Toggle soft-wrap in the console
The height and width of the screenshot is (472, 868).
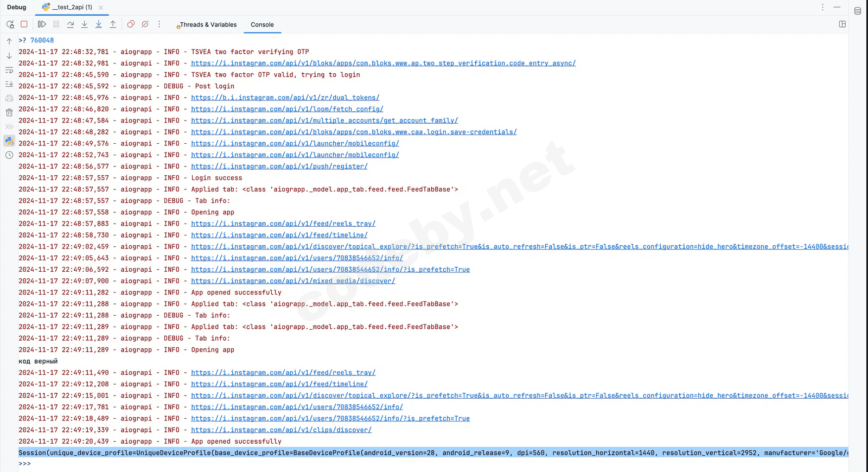9,70
